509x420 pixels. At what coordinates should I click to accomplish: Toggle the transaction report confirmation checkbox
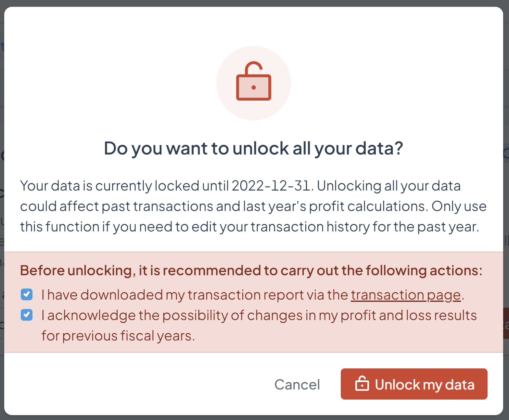27,294
